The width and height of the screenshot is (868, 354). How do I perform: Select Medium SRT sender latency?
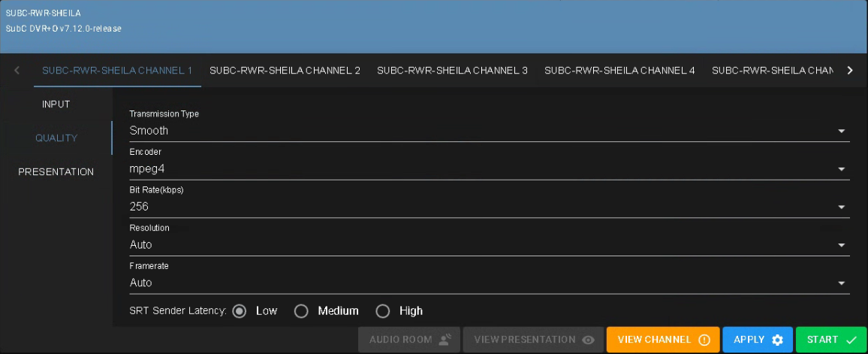click(x=301, y=311)
